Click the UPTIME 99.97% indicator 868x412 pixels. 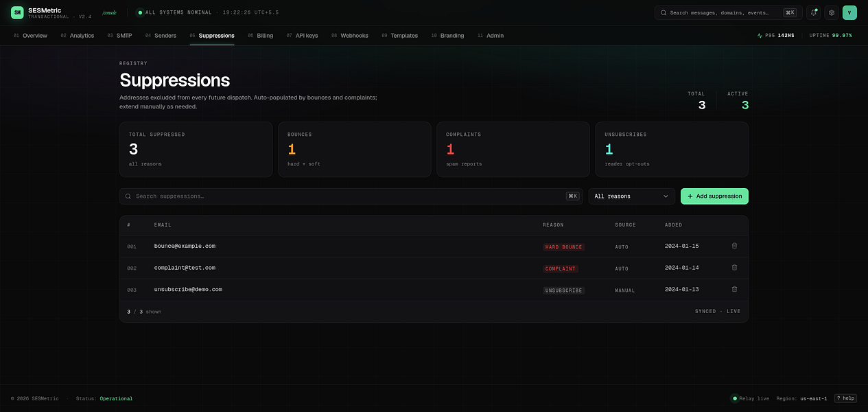831,36
